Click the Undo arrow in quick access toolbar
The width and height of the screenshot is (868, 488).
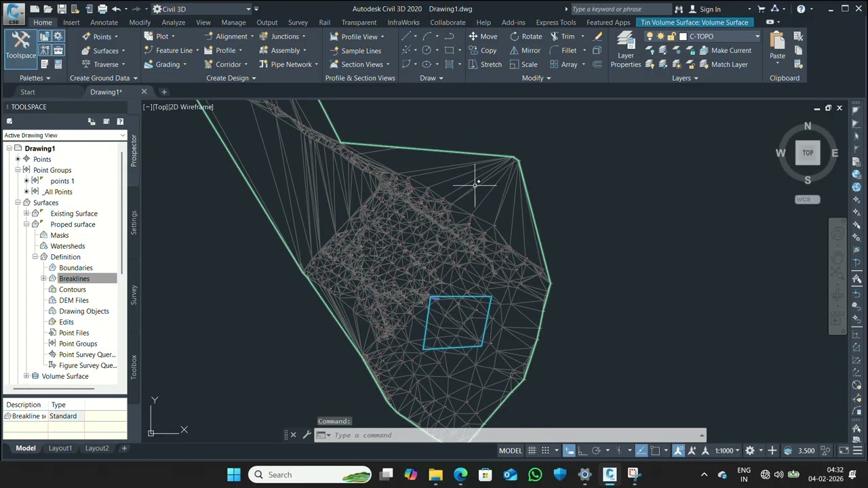(116, 9)
